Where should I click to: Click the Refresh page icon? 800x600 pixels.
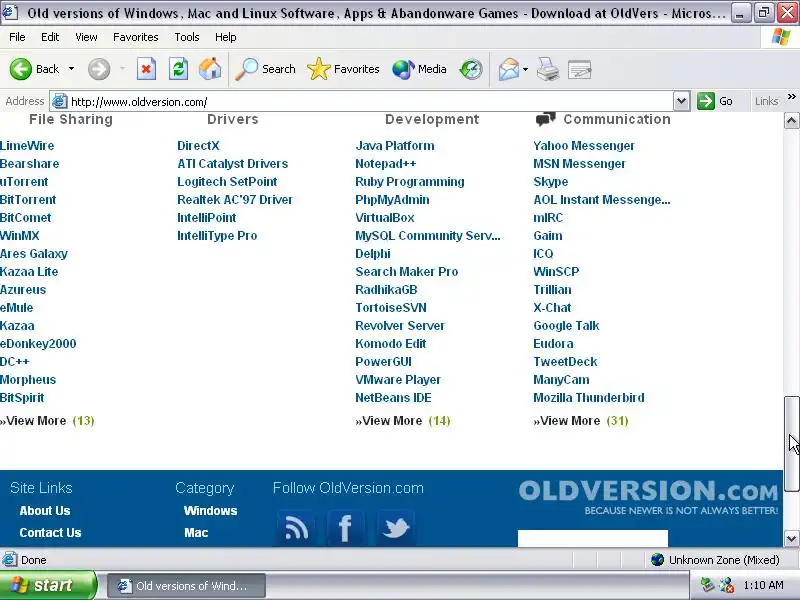tap(179, 69)
